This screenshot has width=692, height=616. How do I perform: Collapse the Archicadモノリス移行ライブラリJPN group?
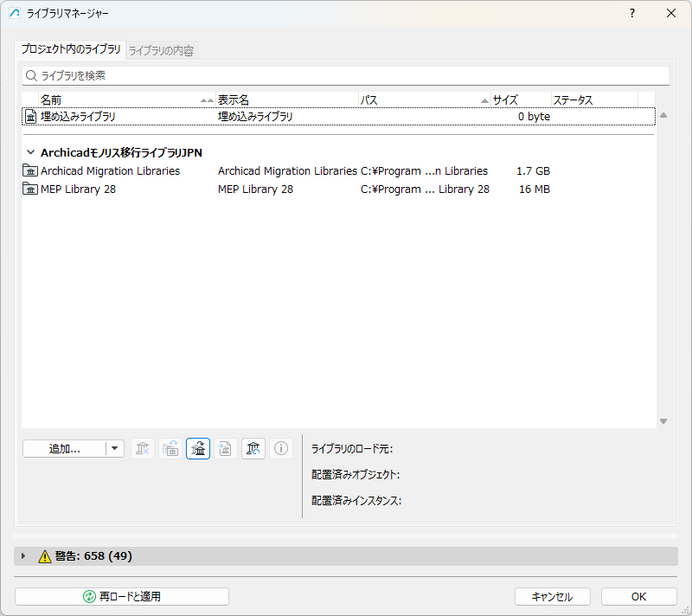click(30, 152)
